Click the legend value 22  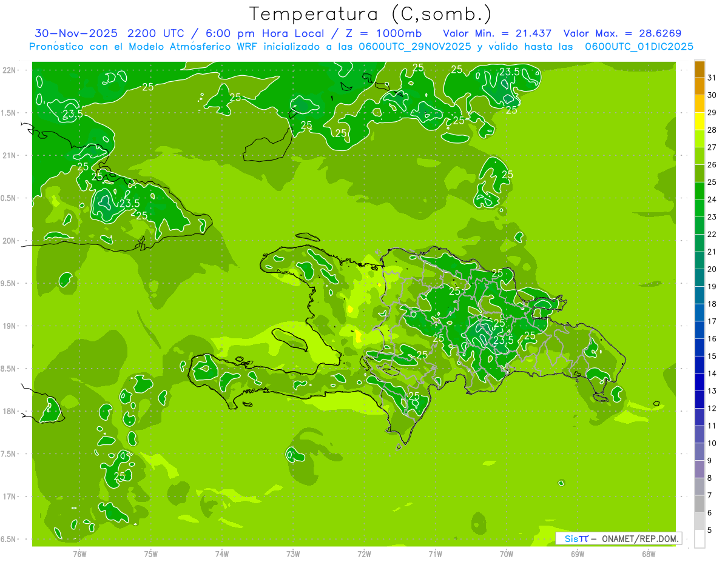[712, 234]
